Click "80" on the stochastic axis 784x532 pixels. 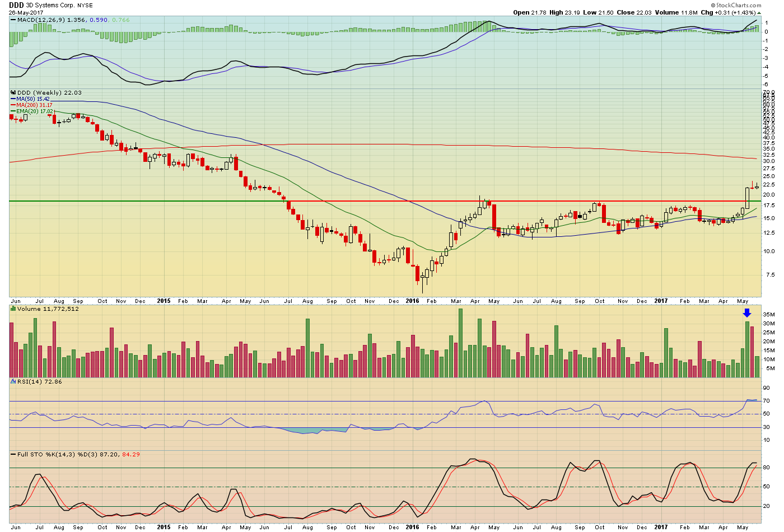pyautogui.click(x=766, y=468)
